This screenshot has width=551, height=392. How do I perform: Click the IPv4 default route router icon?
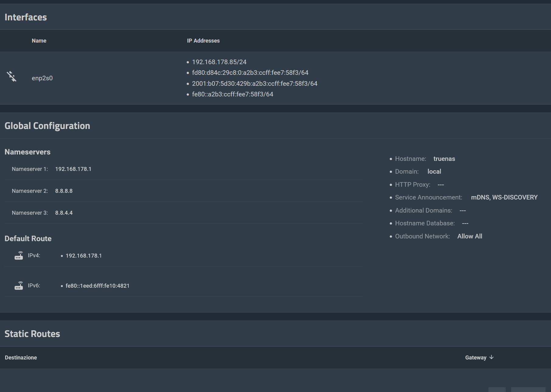(19, 255)
